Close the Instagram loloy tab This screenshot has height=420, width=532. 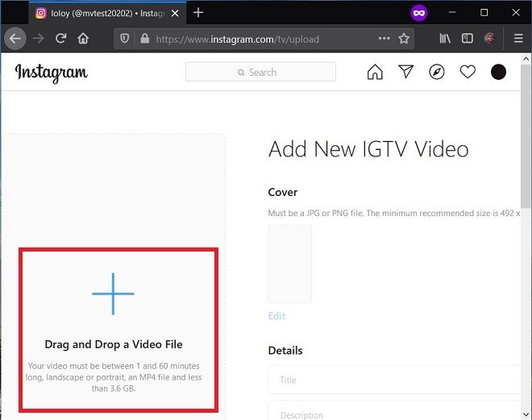point(175,13)
